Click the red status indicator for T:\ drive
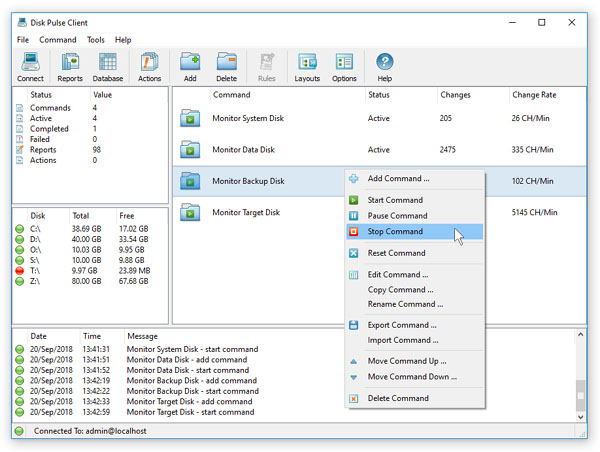The height and width of the screenshot is (452, 600). click(x=20, y=271)
